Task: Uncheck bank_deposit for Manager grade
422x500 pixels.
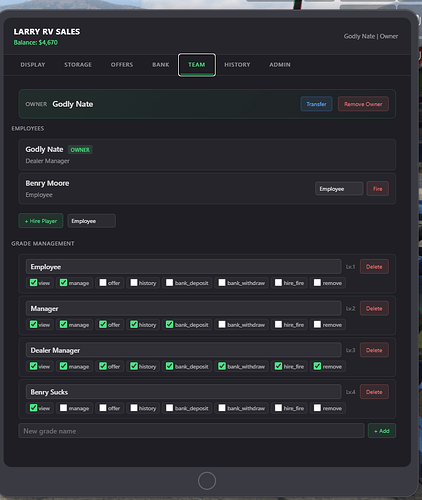Action: [x=169, y=324]
